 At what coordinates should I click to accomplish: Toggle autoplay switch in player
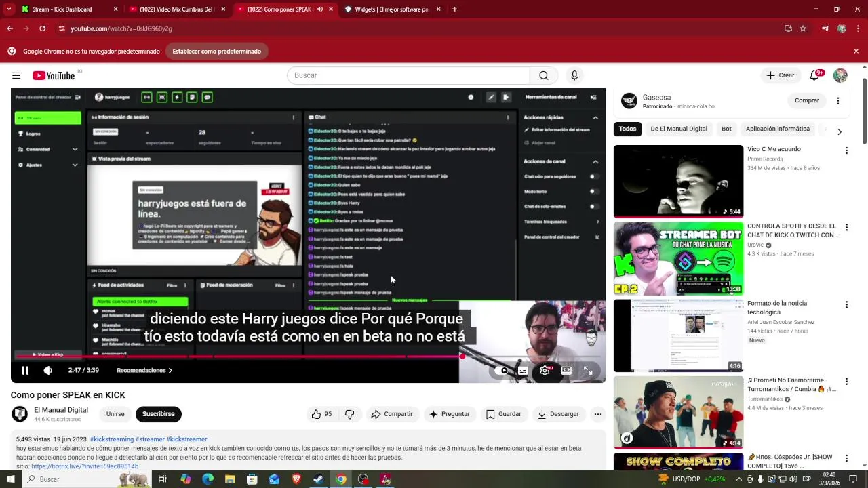pos(502,371)
